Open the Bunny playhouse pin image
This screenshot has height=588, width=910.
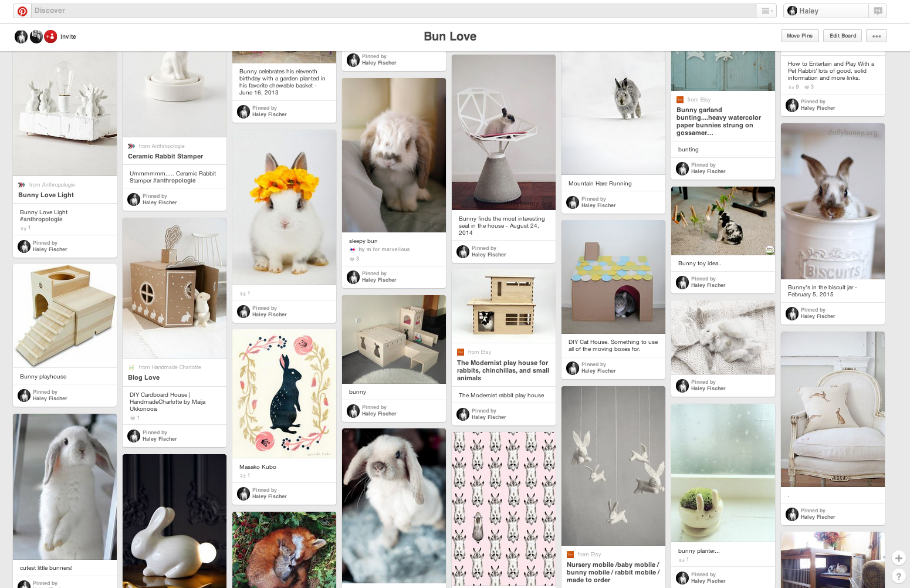click(65, 316)
